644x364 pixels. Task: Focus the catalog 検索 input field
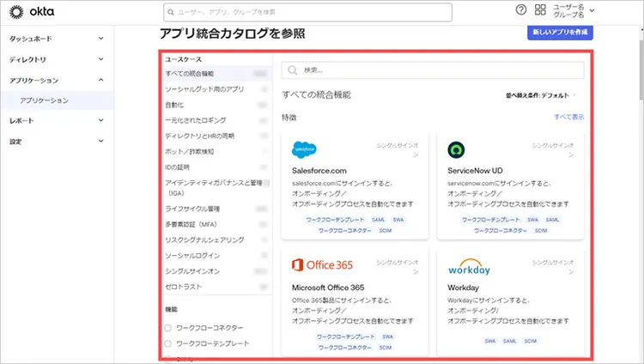pos(433,70)
